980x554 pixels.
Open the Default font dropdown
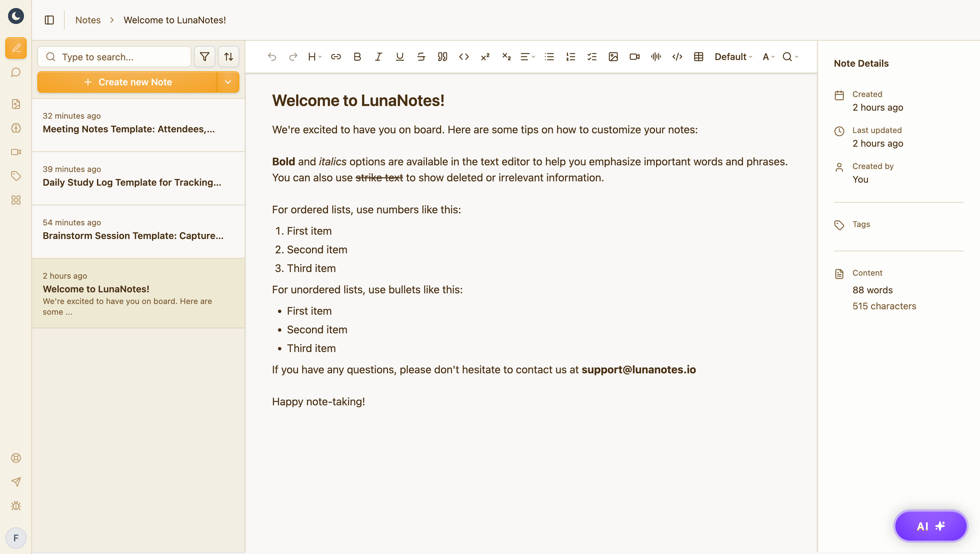click(733, 57)
